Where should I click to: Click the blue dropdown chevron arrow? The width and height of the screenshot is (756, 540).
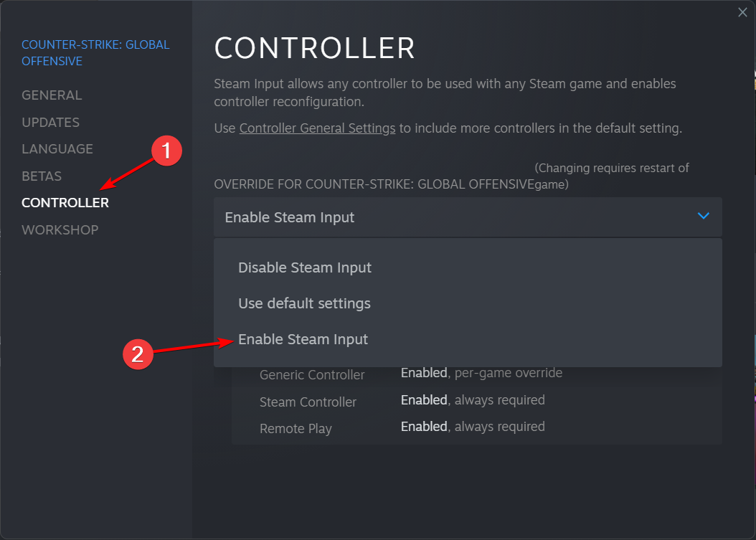(x=704, y=216)
